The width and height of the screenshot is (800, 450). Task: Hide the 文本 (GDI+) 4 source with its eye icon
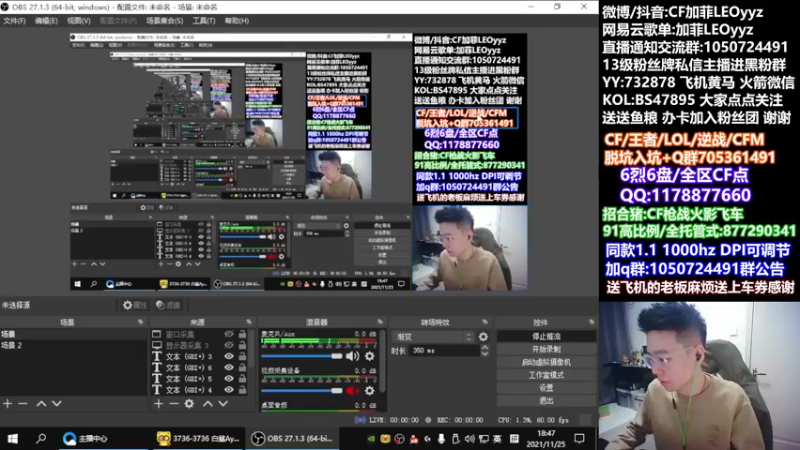(x=229, y=390)
